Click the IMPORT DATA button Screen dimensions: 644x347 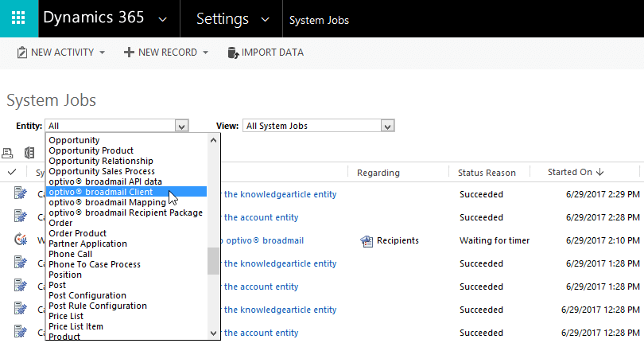[266, 53]
